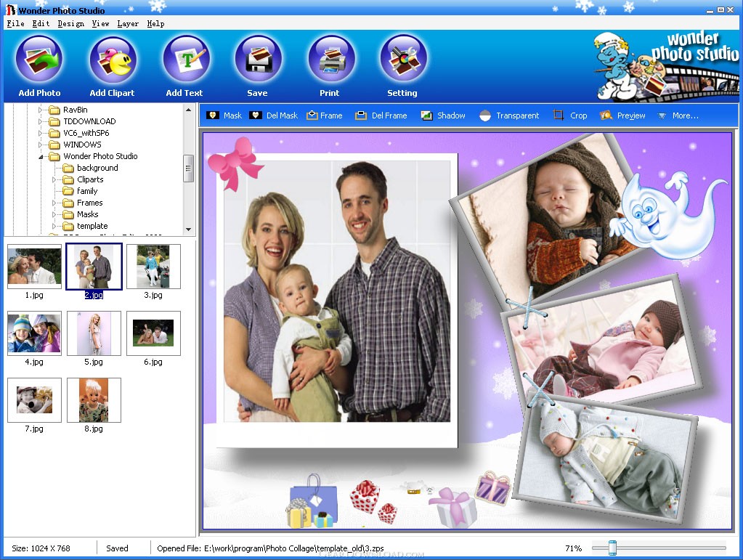Select the middle baby photo in pink
The image size is (743, 560).
pyautogui.click(x=601, y=340)
